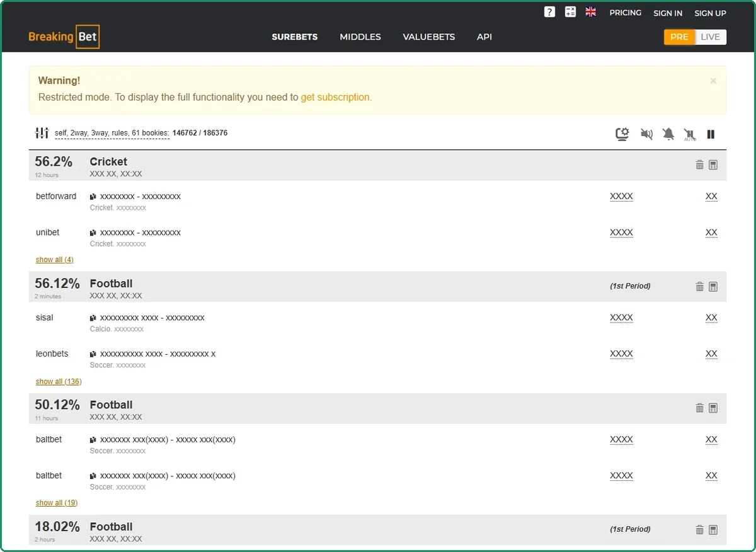Toggle the auto-sort disabled icon
This screenshot has height=552, width=756.
tap(690, 134)
